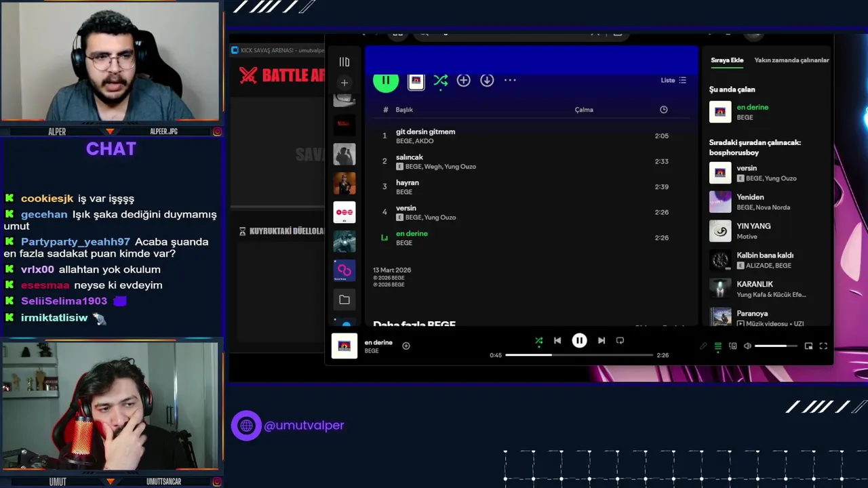Enter full screen player view
868x488 pixels.
point(823,346)
